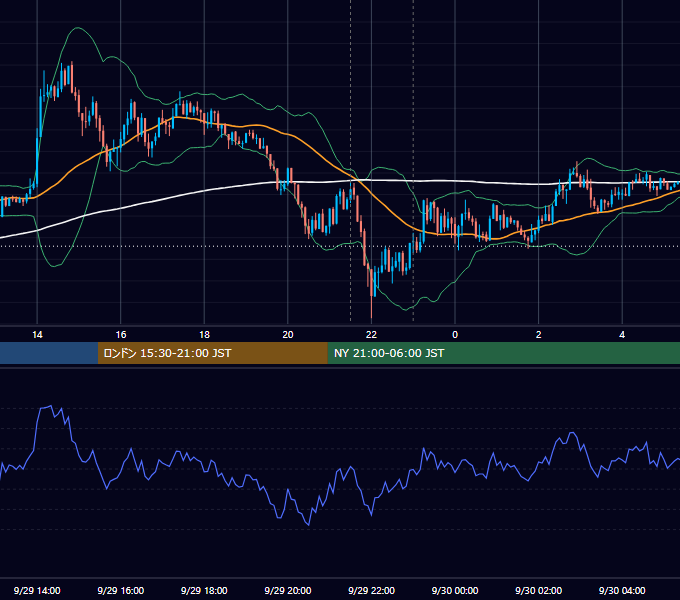Screen dimensions: 680x600
Task: Click the 9/29 16:00 date label
Action: [x=121, y=590]
